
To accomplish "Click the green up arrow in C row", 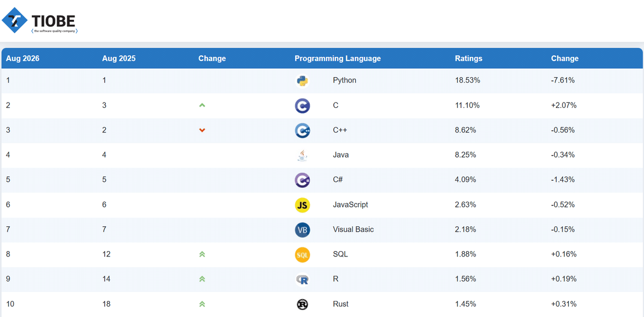I will [x=202, y=105].
